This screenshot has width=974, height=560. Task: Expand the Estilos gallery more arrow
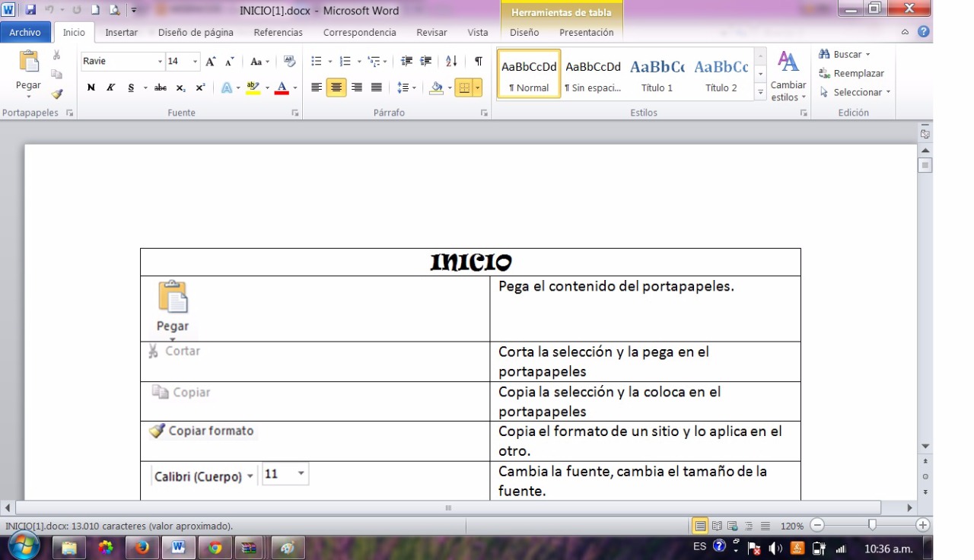click(760, 93)
